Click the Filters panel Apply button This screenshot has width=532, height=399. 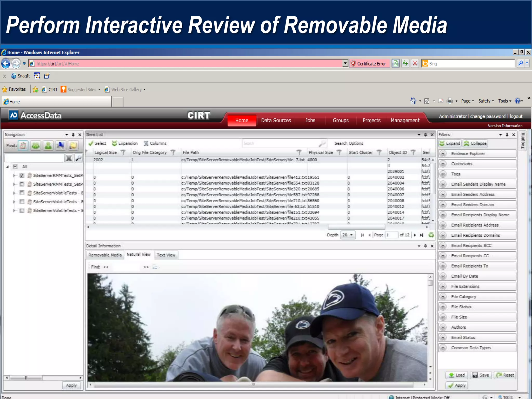tap(457, 385)
